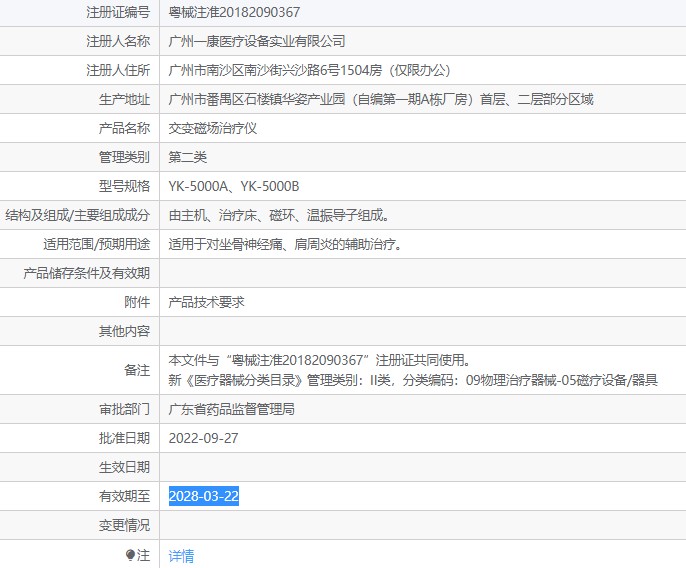The image size is (686, 568).
Task: Click the 有效期至 label
Action: tap(124, 496)
